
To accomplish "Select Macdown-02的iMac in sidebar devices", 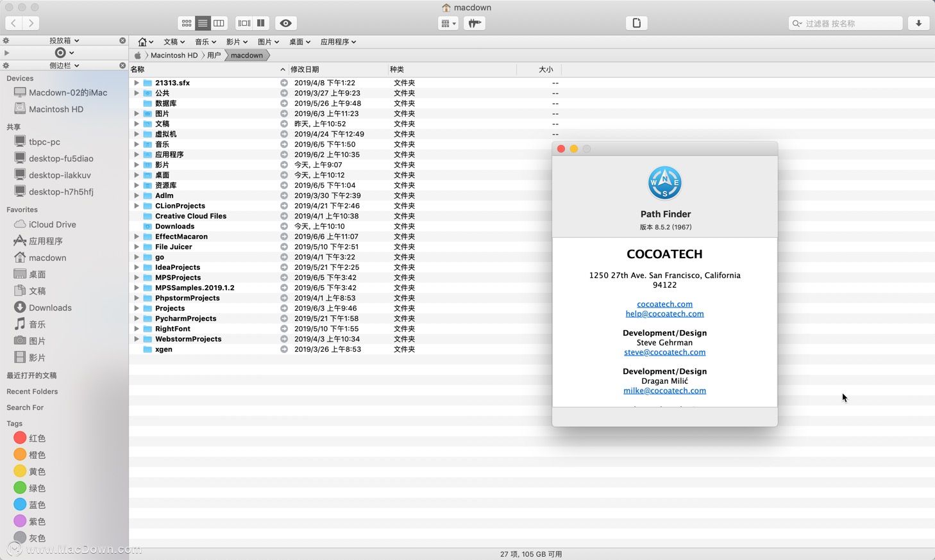I will [x=60, y=92].
